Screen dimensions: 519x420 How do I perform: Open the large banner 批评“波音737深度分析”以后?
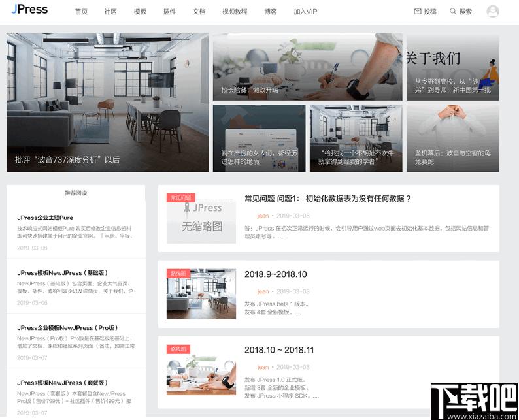click(x=108, y=103)
